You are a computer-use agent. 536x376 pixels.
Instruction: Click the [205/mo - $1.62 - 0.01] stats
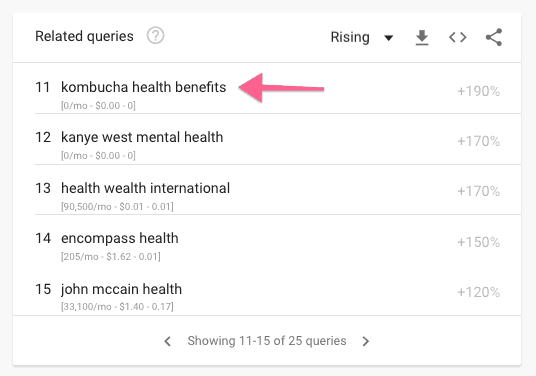(111, 256)
